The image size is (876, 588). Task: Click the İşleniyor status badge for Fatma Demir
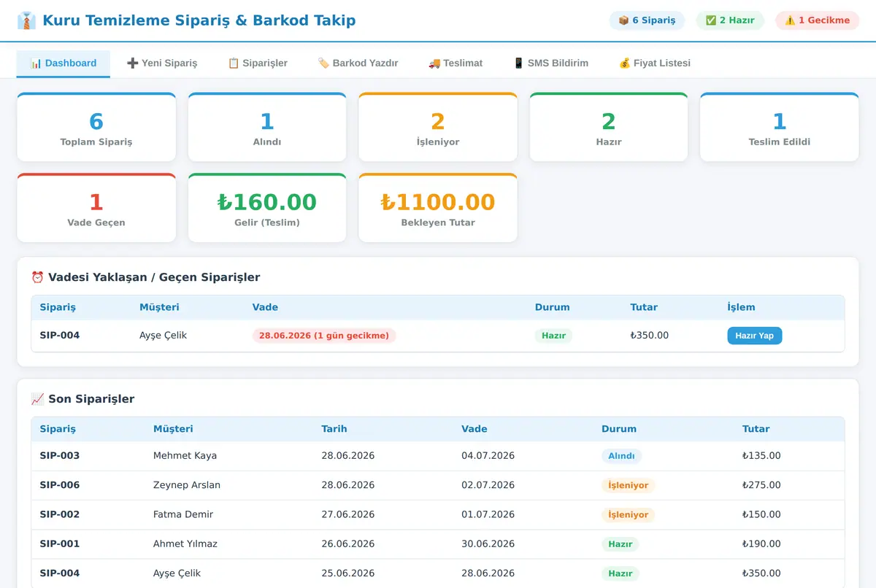coord(629,514)
